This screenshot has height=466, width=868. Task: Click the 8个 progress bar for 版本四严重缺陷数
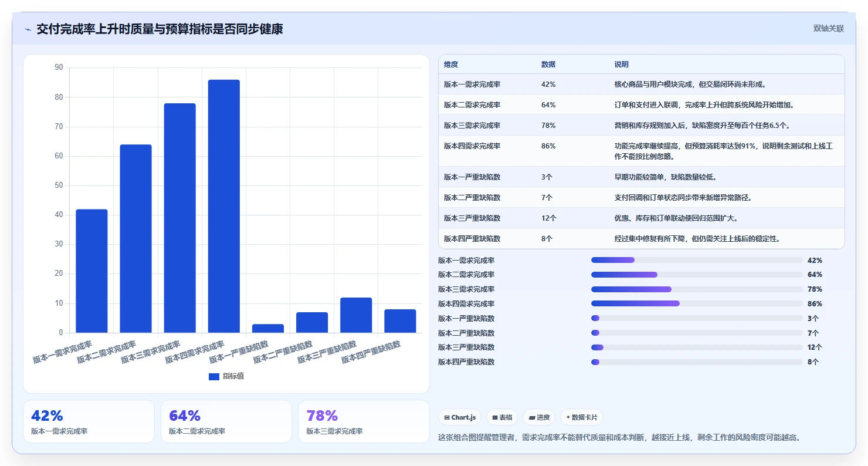[697, 362]
